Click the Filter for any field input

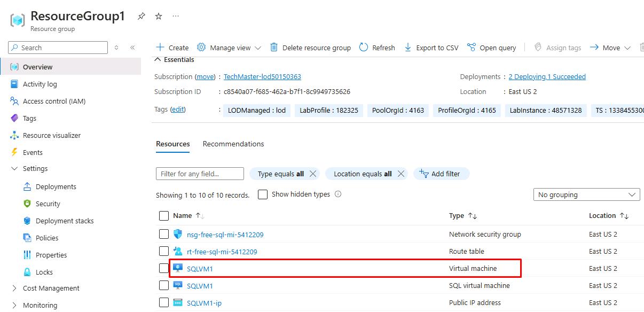200,174
